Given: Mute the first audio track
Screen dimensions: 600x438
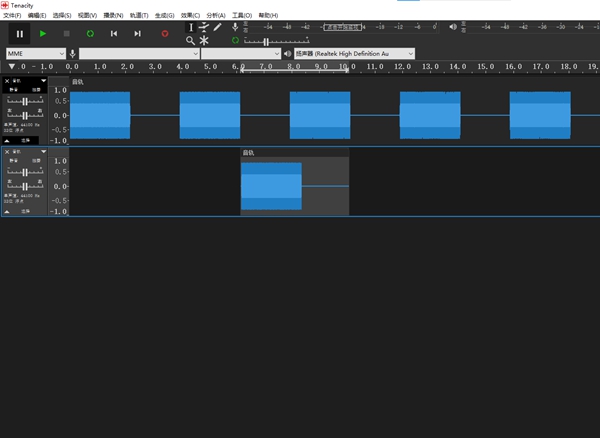Looking at the screenshot, I should click(14, 90).
